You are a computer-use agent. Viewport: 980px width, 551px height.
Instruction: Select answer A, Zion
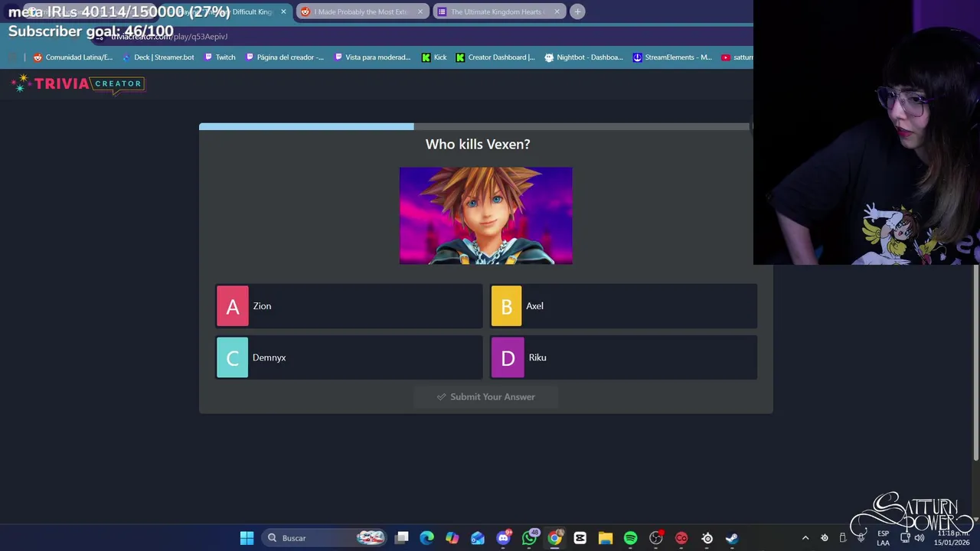(x=349, y=306)
